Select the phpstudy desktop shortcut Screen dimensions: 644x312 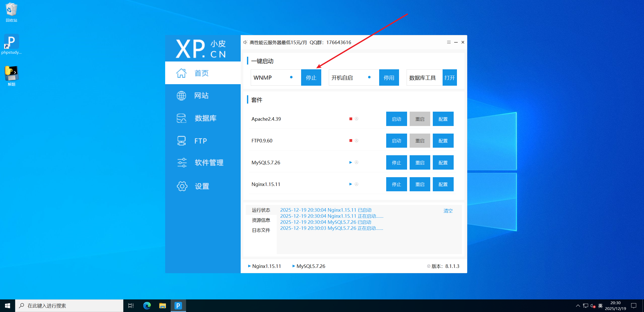pyautogui.click(x=11, y=44)
